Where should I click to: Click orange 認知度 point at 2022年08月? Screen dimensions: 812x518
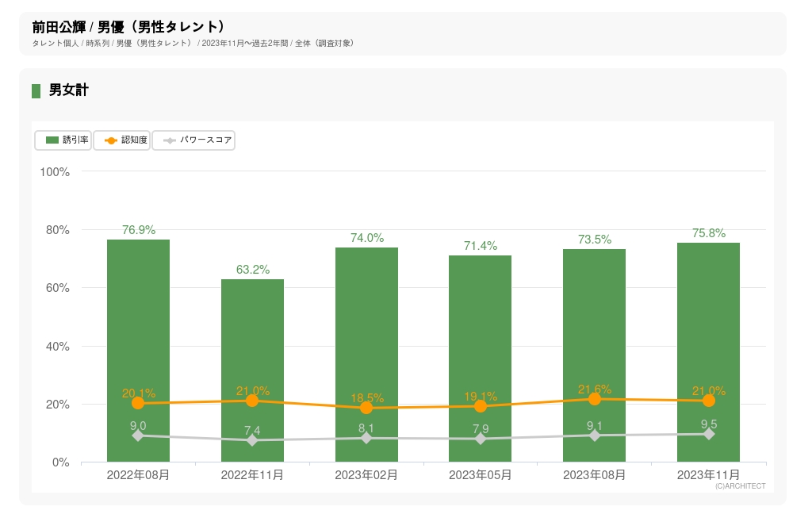tap(138, 403)
